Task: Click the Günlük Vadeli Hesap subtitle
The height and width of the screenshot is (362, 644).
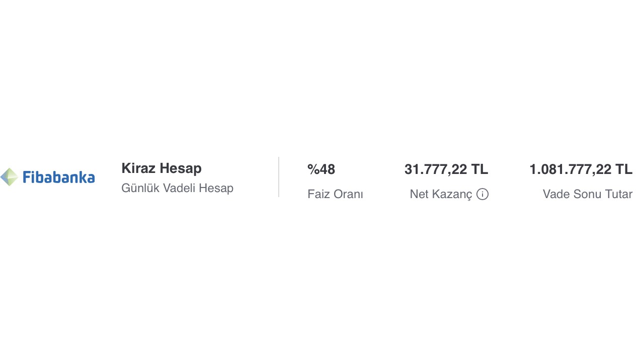Action: pos(178,188)
